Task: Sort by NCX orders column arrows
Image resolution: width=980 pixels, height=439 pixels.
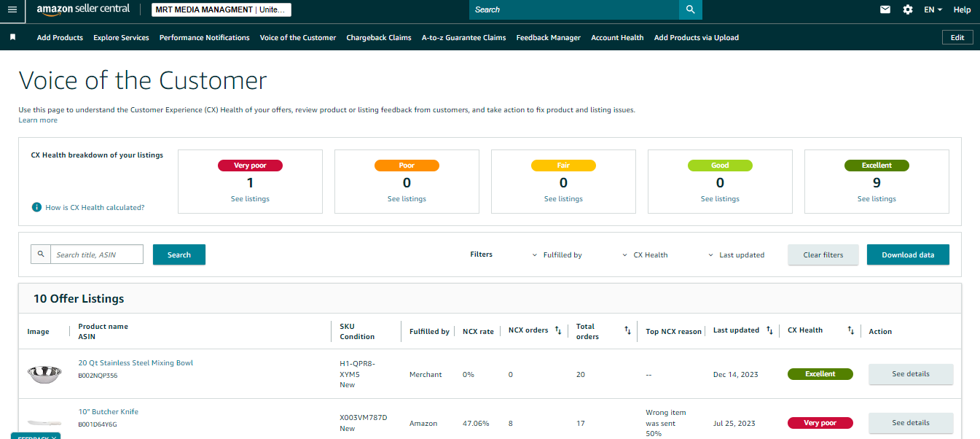Action: pyautogui.click(x=558, y=330)
